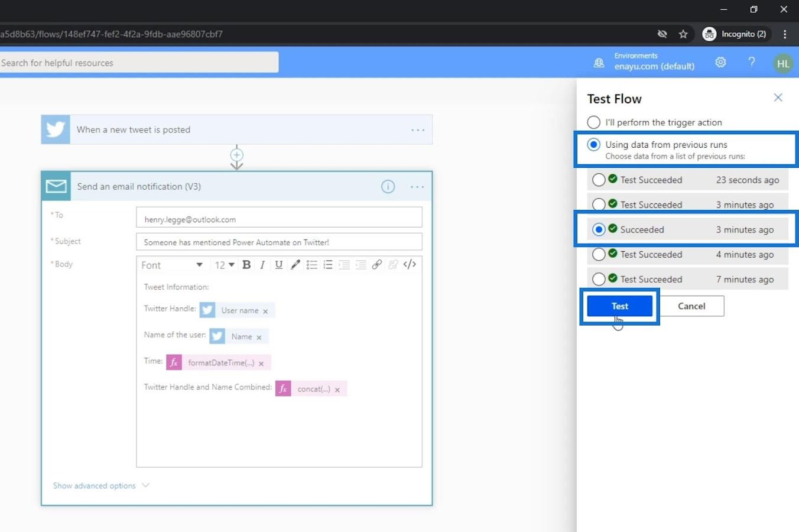Open the font size 12 dropdown

[225, 265]
